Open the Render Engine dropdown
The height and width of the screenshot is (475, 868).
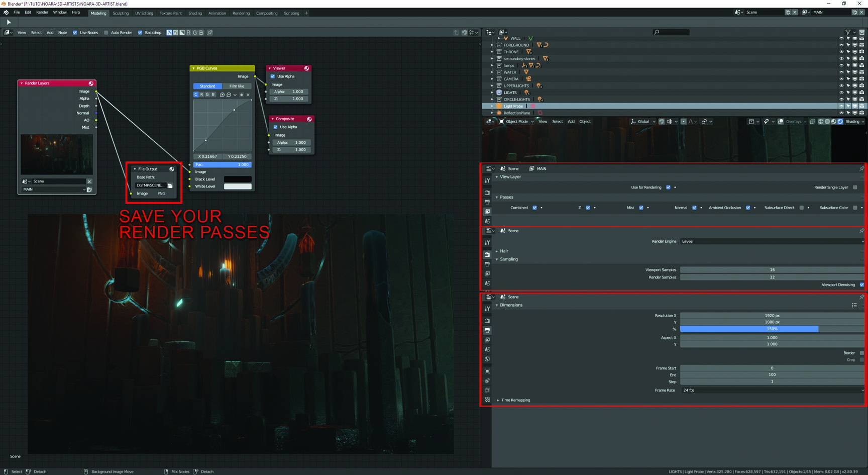[x=772, y=241]
